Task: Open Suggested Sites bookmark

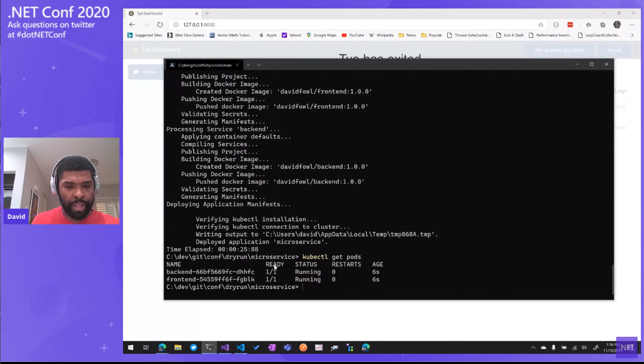Action: (x=145, y=35)
